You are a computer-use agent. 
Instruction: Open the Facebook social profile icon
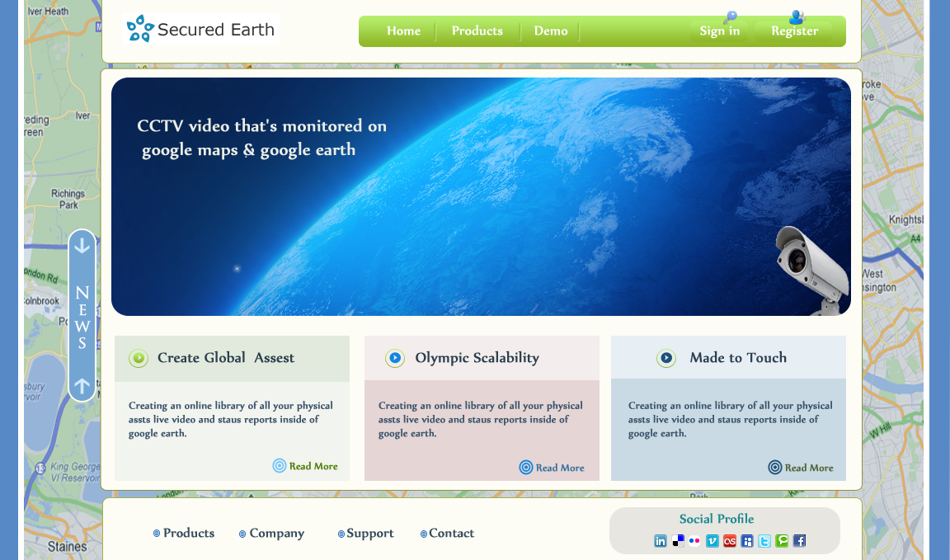pos(800,540)
